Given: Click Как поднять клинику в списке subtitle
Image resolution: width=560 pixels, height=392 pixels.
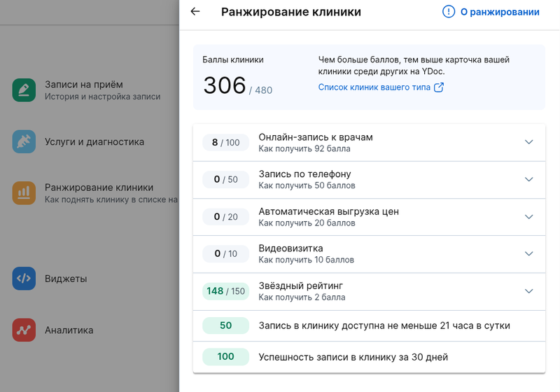Looking at the screenshot, I should click(x=111, y=199).
